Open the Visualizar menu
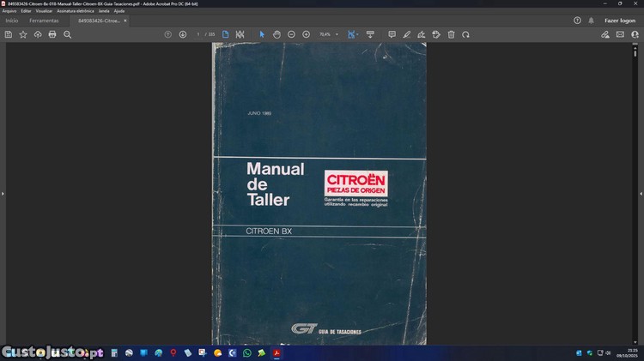Screen dimensions: 644x361 tap(44, 11)
